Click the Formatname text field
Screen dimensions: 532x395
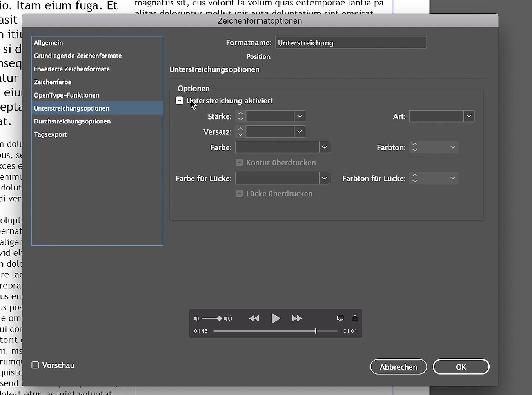coord(350,42)
